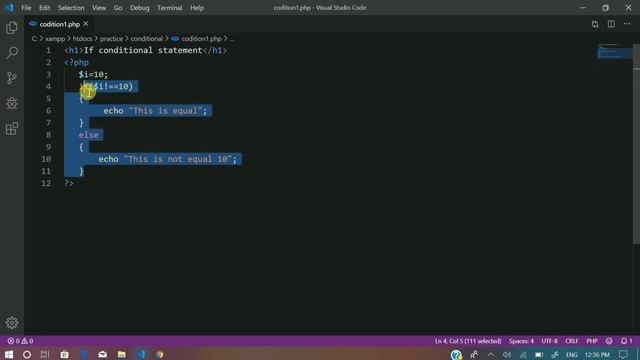Image resolution: width=640 pixels, height=360 pixels.
Task: Show hidden system tray icons
Action: point(491,355)
